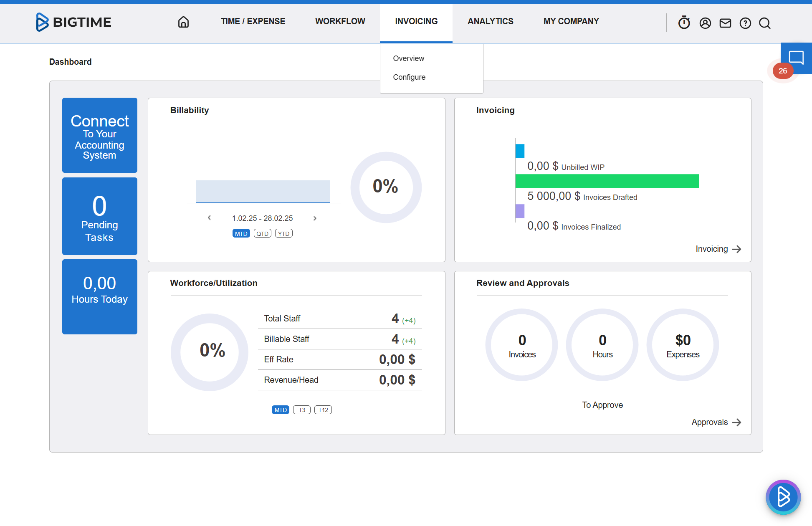The image size is (812, 526).
Task: Click the To Approve label
Action: 602,405
